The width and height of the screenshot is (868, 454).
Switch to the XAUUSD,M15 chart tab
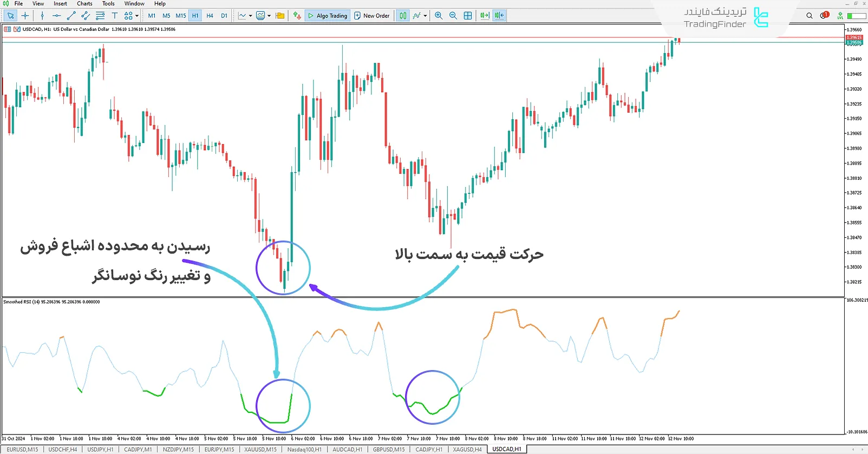[x=260, y=449]
